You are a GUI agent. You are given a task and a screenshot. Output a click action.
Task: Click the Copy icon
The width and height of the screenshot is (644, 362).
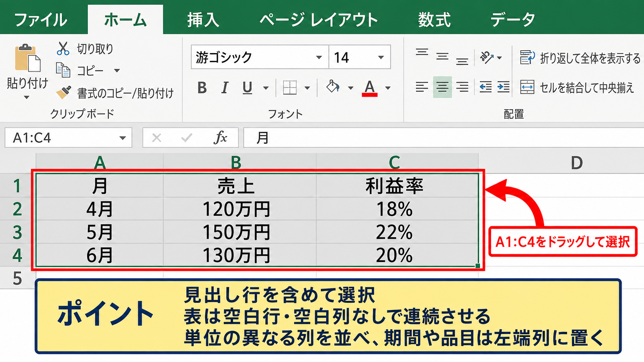tap(63, 70)
